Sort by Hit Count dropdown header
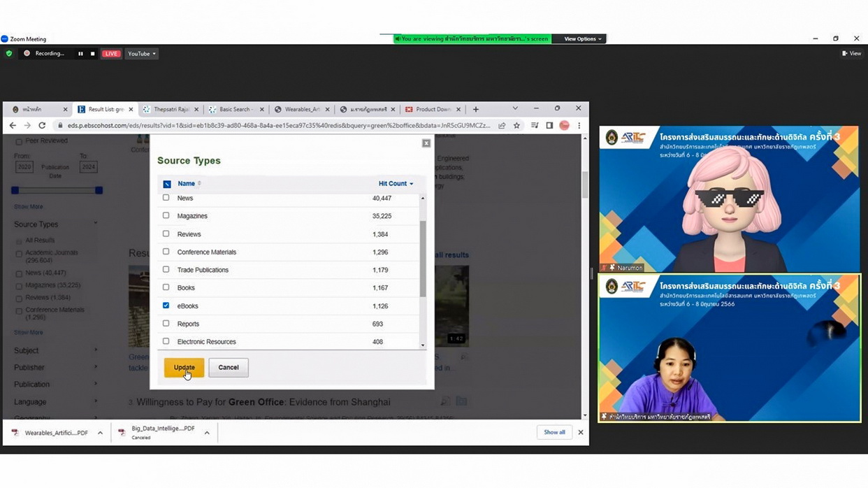This screenshot has height=488, width=868. click(396, 184)
